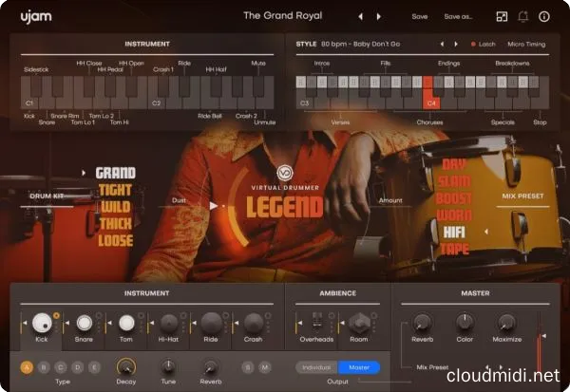This screenshot has width=570, height=392.
Task: Click the info icon in the header
Action: point(544,16)
